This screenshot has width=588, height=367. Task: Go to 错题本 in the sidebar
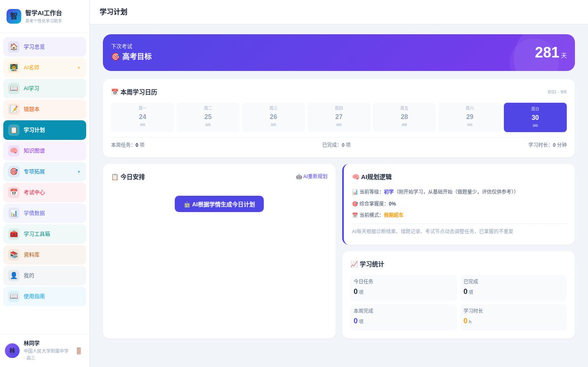tap(45, 109)
